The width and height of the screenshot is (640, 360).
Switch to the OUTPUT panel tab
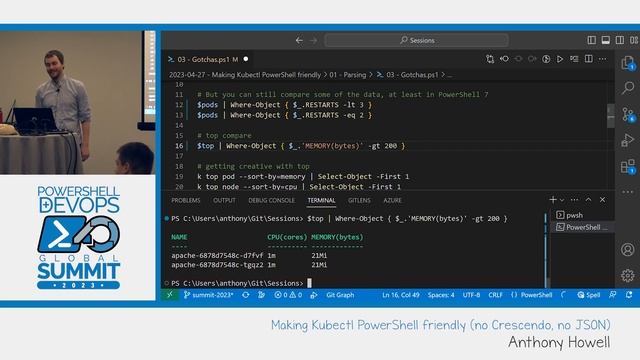[x=224, y=200]
